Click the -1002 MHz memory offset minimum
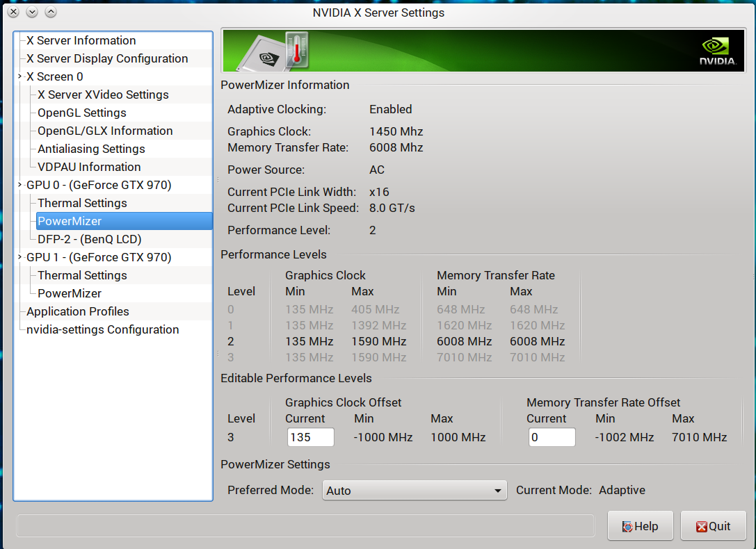This screenshot has width=756, height=549. click(625, 437)
